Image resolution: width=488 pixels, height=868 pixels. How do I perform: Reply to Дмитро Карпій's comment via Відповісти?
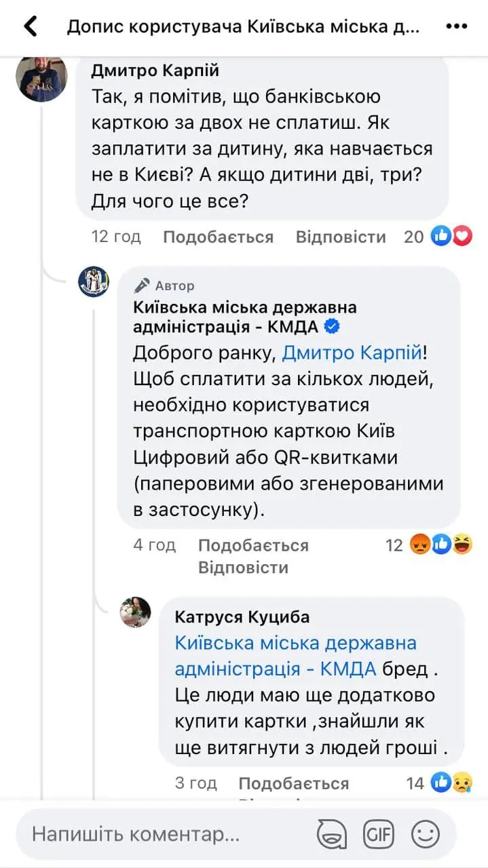click(341, 237)
